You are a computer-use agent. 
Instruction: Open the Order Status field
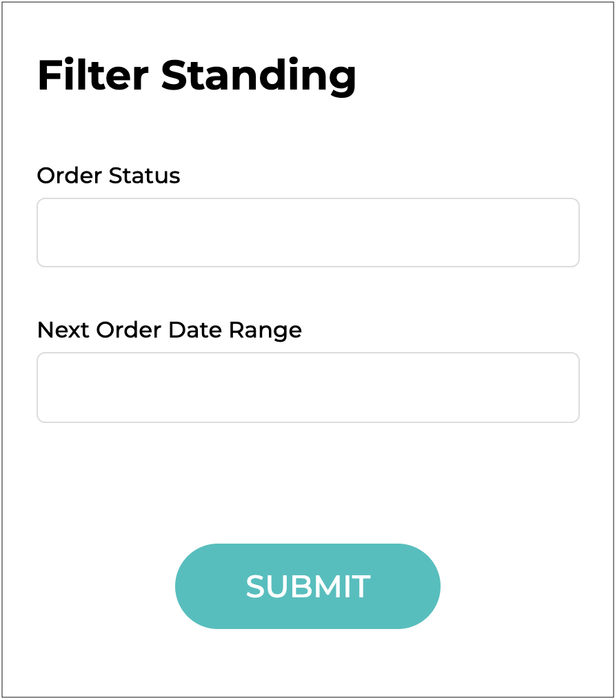(x=307, y=232)
